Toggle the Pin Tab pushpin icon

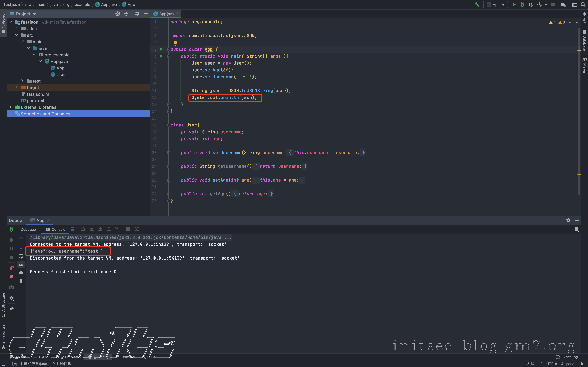(x=11, y=309)
